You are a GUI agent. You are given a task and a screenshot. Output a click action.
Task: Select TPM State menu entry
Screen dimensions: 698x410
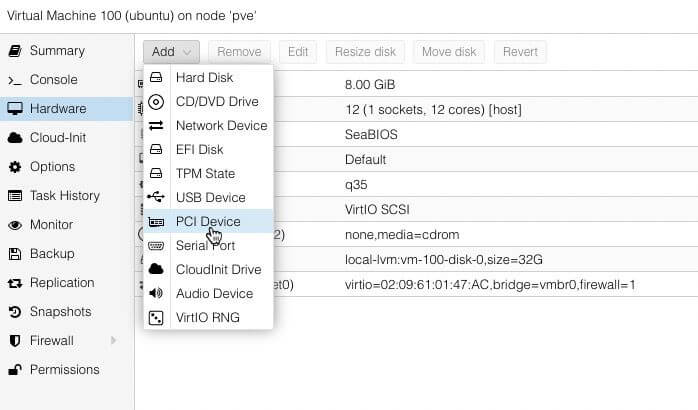coord(205,173)
